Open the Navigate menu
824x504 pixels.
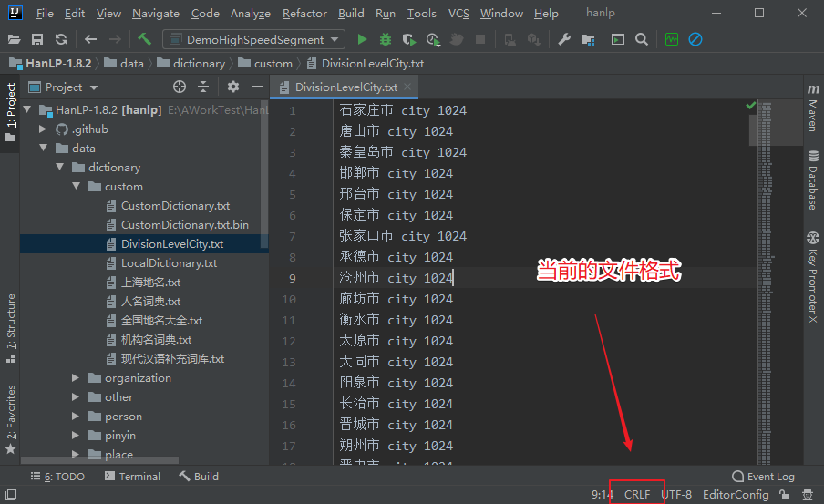tap(156, 14)
